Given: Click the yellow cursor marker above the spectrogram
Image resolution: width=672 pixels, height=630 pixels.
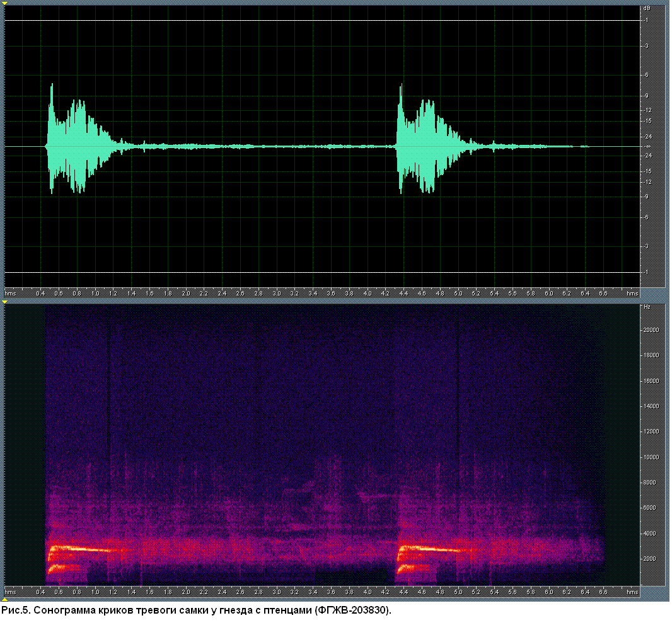Looking at the screenshot, I should (4, 302).
